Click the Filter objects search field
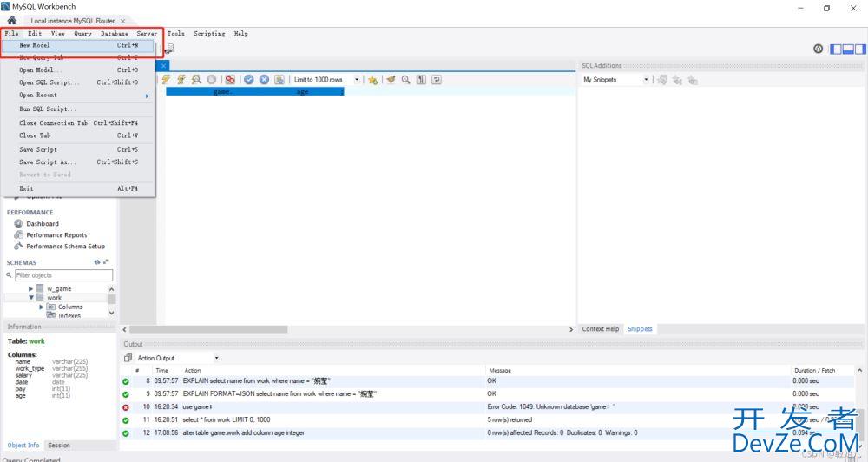 63,274
